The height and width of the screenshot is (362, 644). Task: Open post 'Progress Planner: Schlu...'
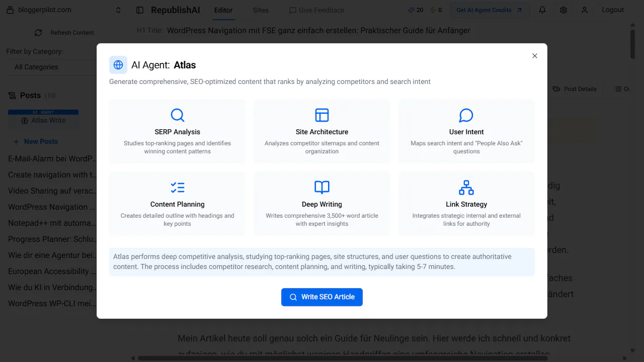(x=51, y=239)
